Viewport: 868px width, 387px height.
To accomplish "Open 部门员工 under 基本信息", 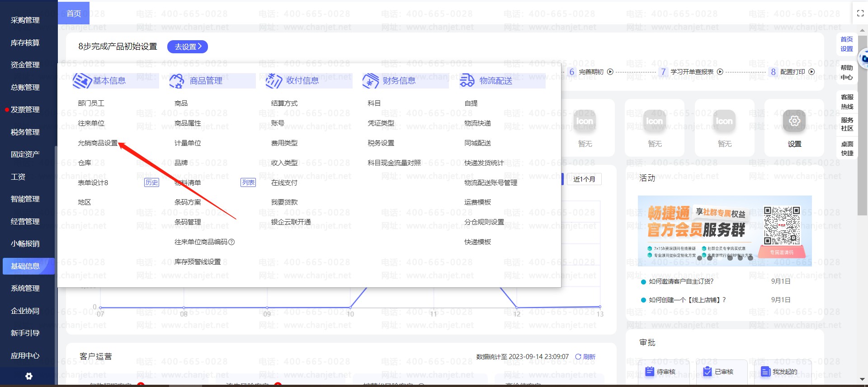I will [x=91, y=103].
